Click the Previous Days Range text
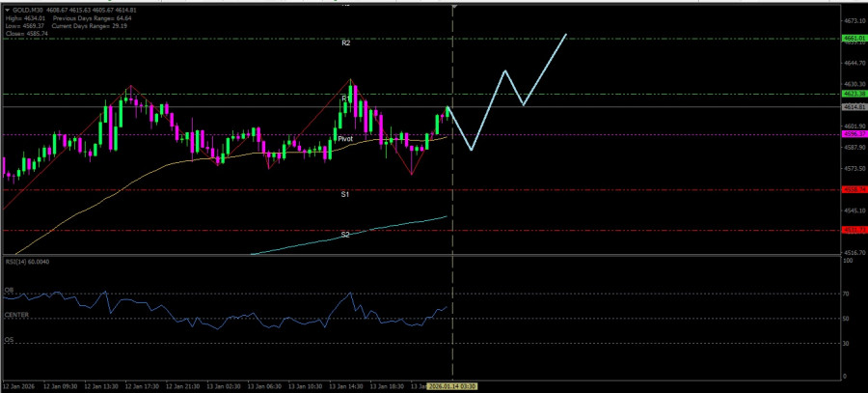This screenshot has height=393, width=868. [80, 17]
